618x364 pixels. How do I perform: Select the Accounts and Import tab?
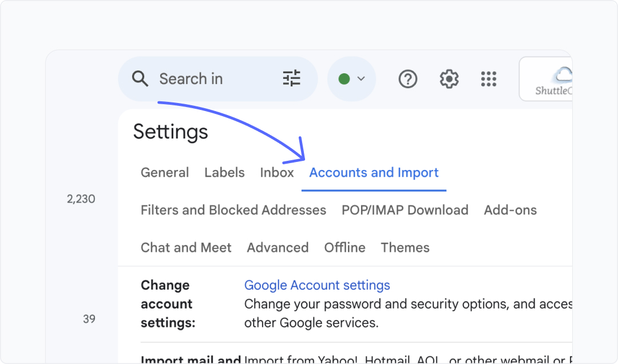374,172
